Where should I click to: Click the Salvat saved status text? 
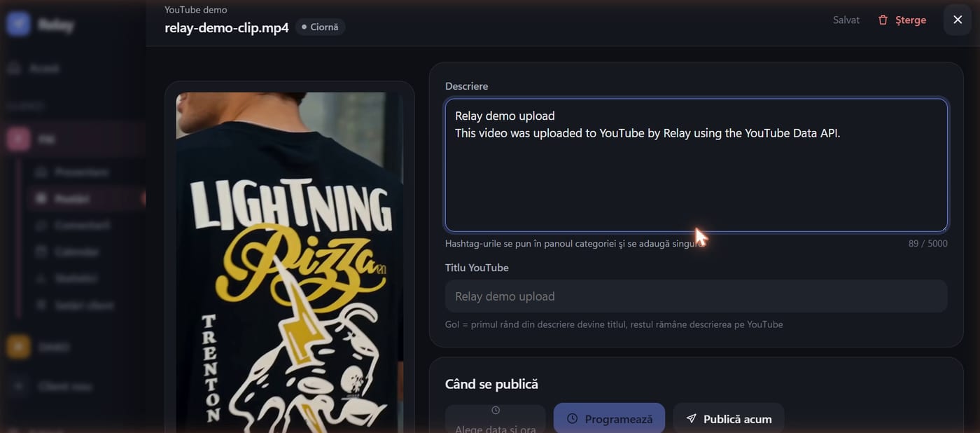[846, 20]
